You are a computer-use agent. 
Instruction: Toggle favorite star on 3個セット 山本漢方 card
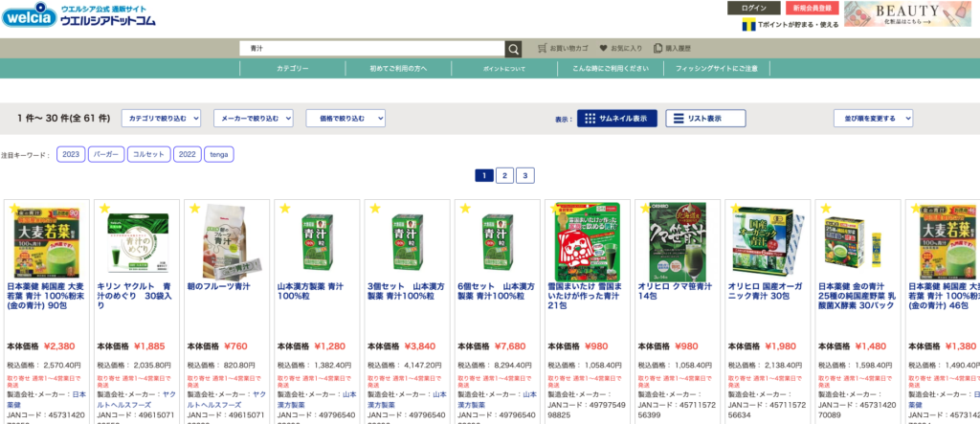pyautogui.click(x=374, y=209)
